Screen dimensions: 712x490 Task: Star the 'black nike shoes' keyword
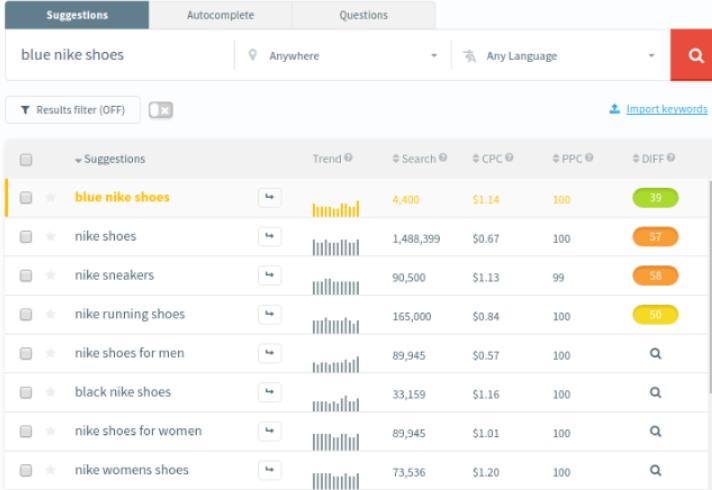click(50, 392)
